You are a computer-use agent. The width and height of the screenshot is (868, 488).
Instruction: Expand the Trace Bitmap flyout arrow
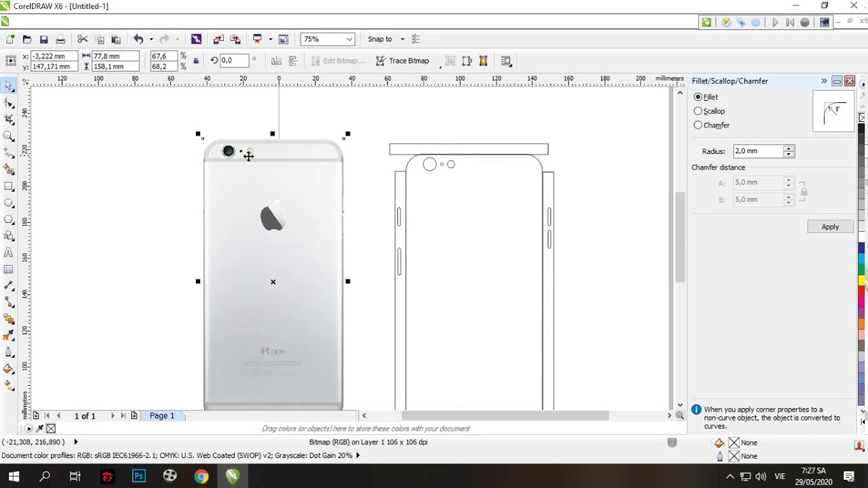click(x=440, y=66)
